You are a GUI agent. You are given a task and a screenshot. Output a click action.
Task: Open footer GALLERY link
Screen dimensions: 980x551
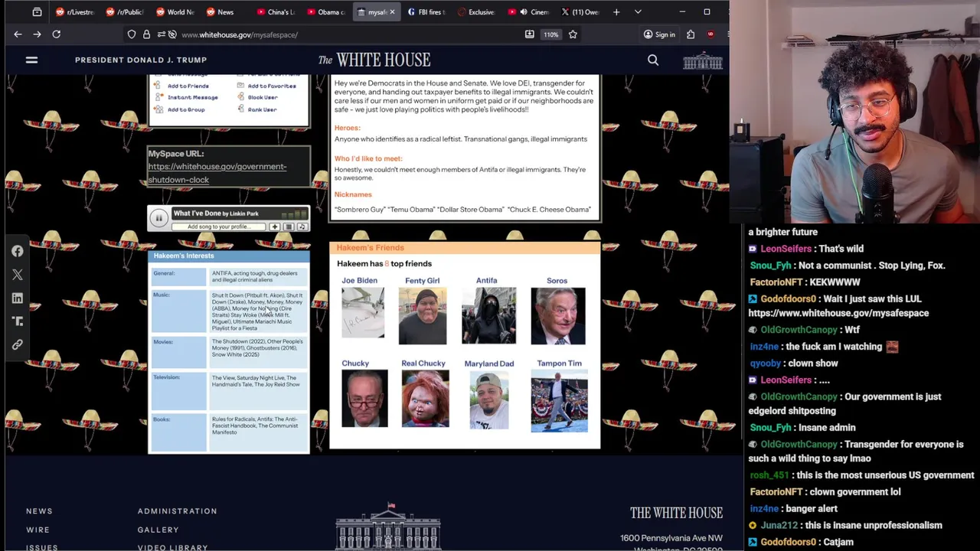158,530
